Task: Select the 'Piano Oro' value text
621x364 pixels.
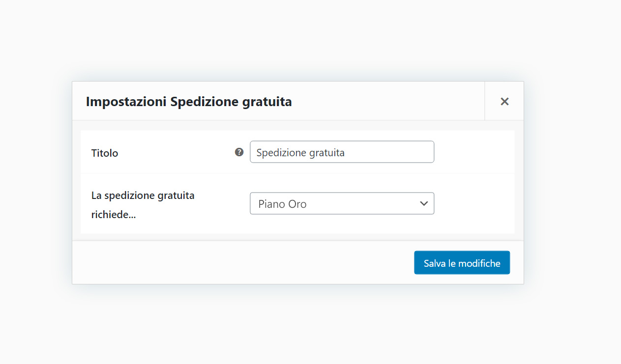Action: (x=282, y=204)
